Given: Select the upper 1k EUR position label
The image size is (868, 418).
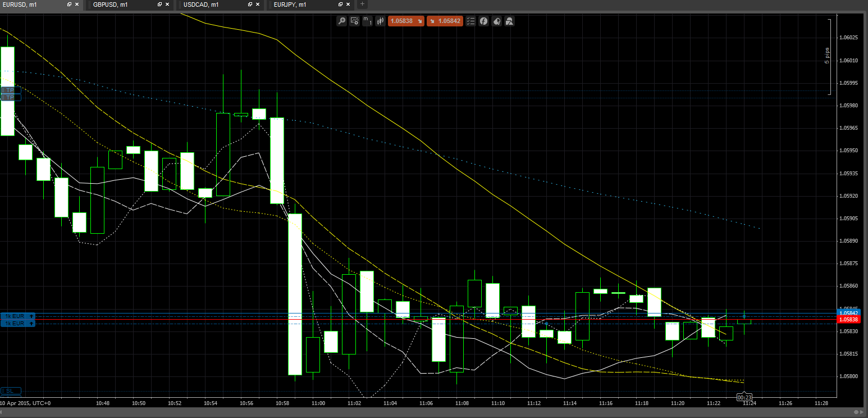Looking at the screenshot, I should 18,316.
